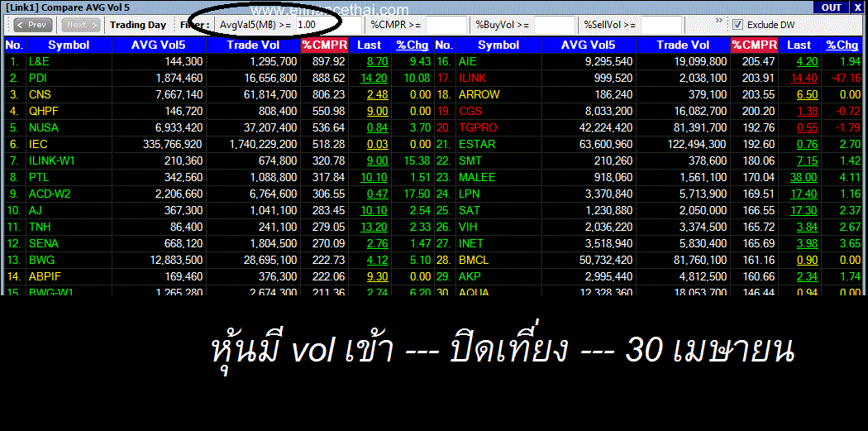
Task: Click L&E last price 8.70
Action: pyautogui.click(x=378, y=61)
